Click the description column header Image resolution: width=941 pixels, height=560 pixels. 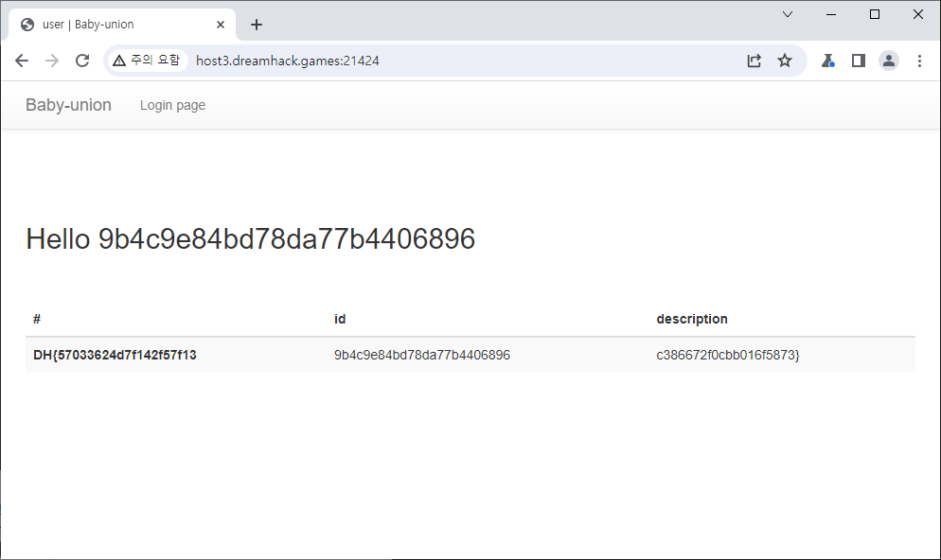(692, 319)
